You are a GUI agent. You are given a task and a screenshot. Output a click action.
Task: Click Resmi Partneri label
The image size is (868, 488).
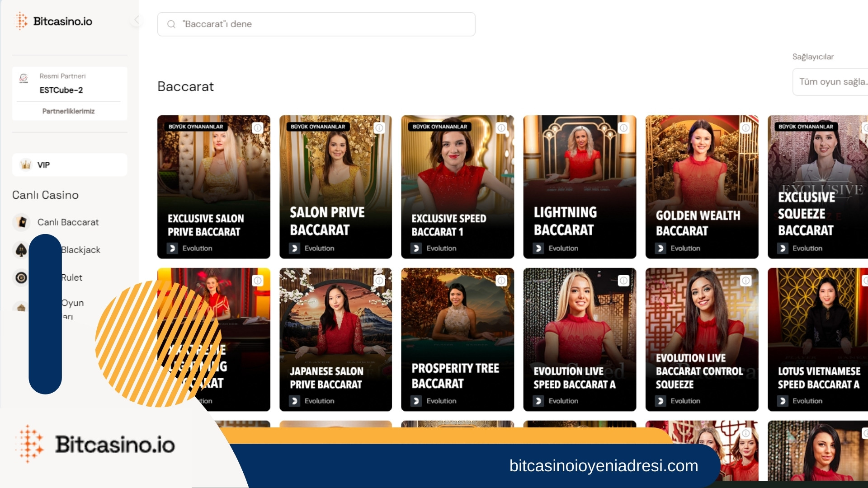pyautogui.click(x=62, y=76)
